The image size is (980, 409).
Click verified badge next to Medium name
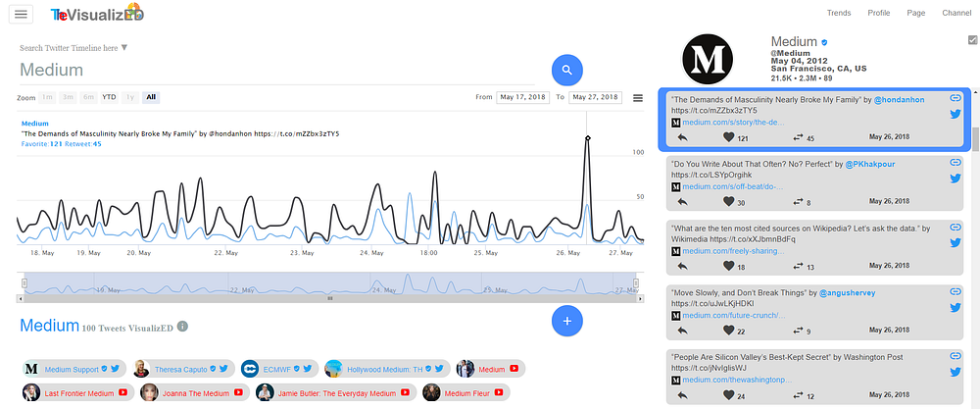pos(824,42)
